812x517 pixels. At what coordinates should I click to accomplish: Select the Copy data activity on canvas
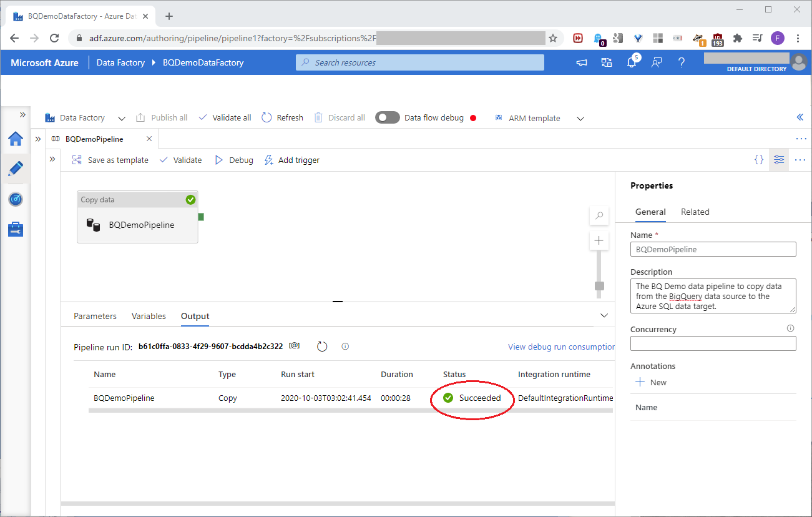pos(137,217)
